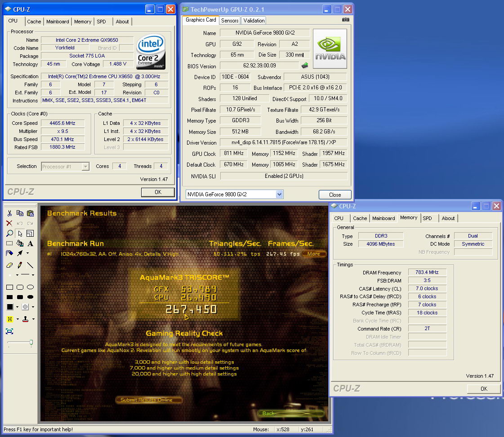
Task: Select the pencil tool
Action: [20, 265]
